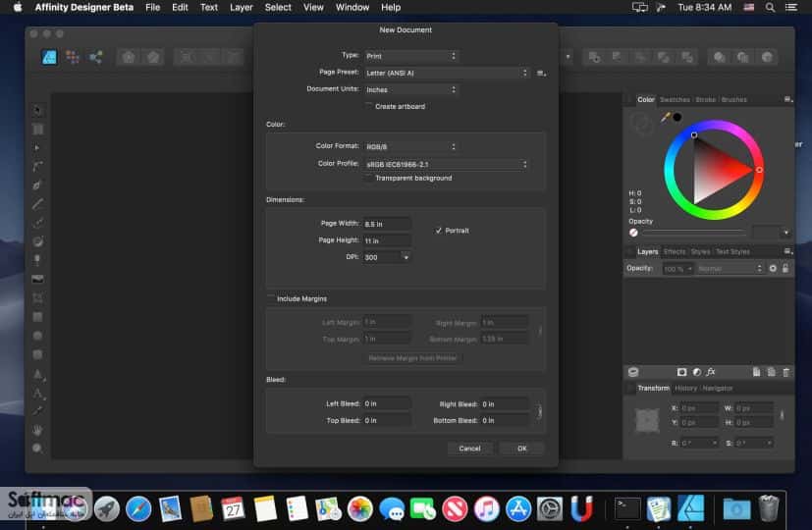Click the OK button
Viewport: 812px width, 530px height.
(522, 449)
